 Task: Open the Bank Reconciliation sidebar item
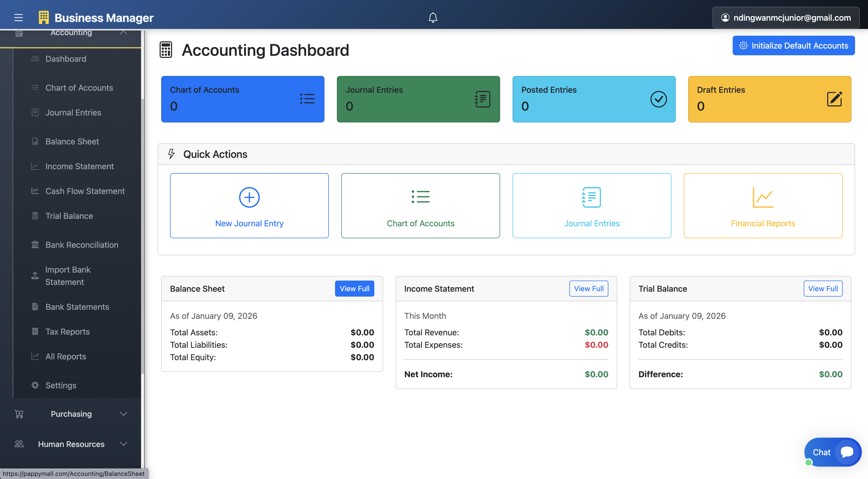(82, 245)
